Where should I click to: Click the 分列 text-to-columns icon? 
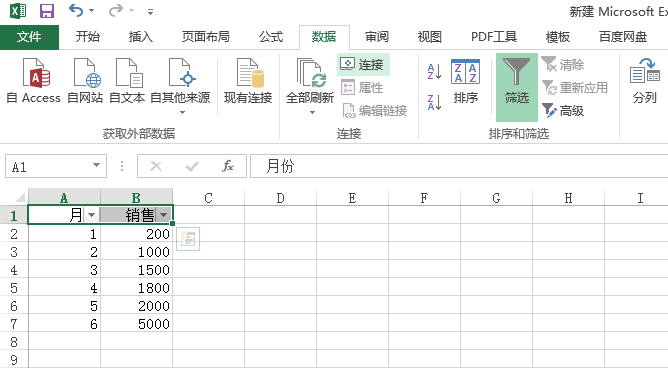644,81
